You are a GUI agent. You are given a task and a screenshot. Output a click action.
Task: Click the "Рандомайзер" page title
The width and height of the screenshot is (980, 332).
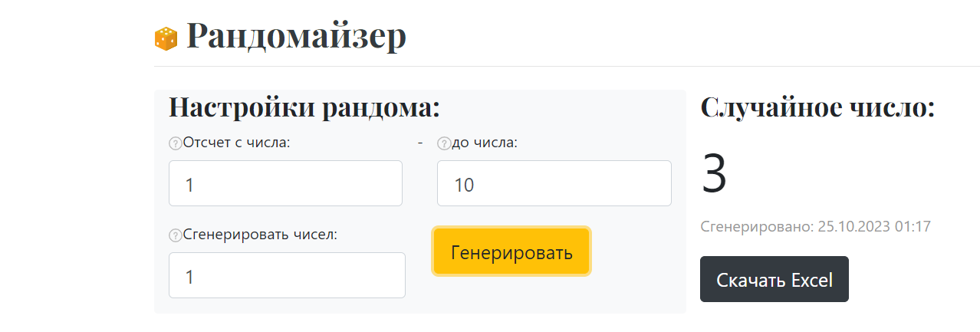coord(296,36)
